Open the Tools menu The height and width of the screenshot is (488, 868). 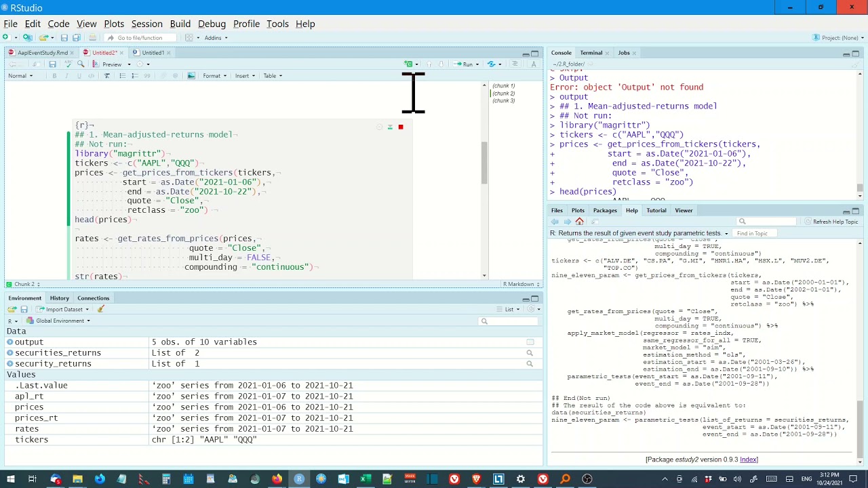pyautogui.click(x=277, y=24)
